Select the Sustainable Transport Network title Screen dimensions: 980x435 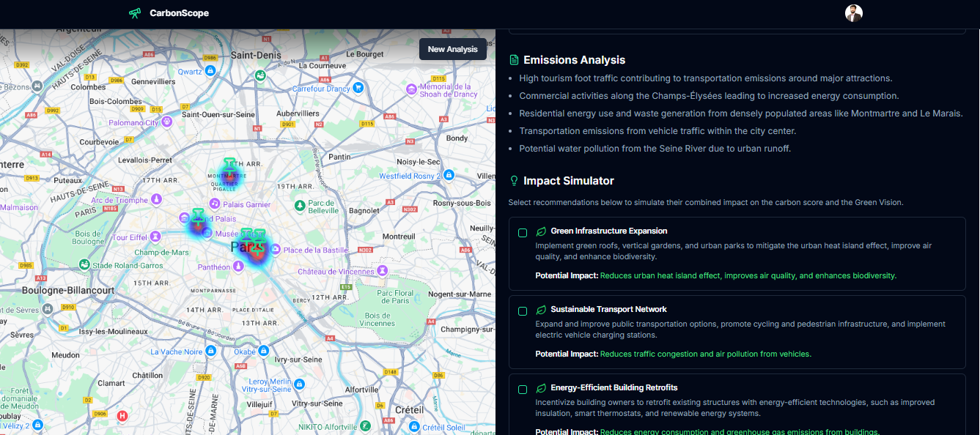click(x=609, y=310)
